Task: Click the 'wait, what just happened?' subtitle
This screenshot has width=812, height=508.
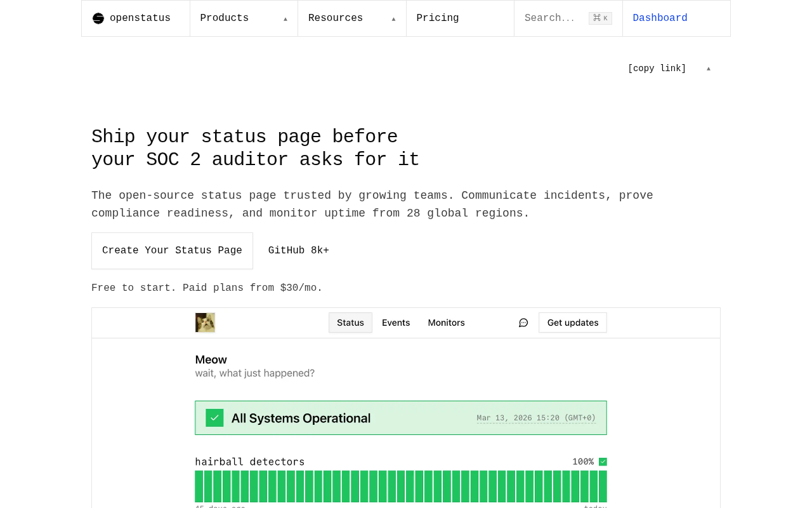Action: coord(255,373)
